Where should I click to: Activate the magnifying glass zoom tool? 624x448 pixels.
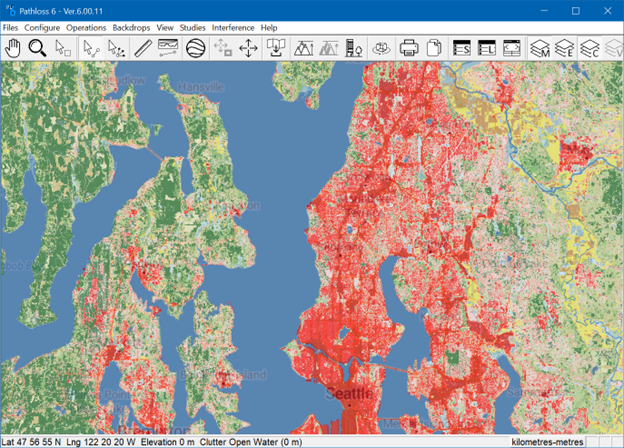(38, 48)
